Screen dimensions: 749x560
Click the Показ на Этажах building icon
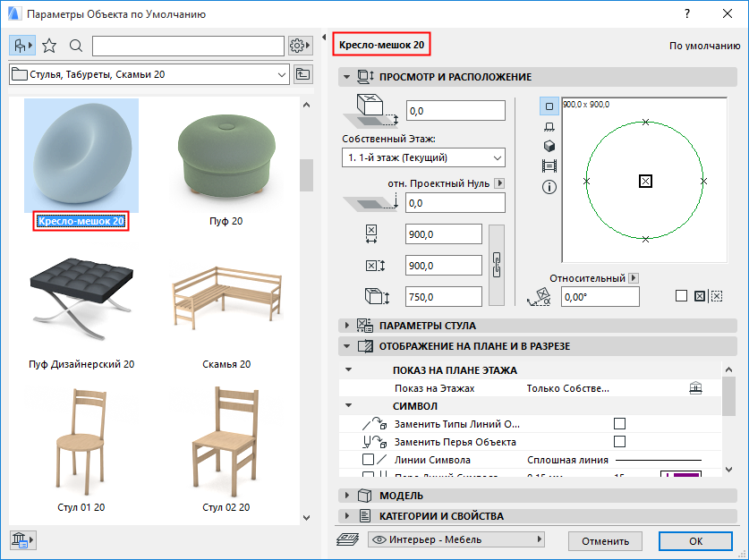tap(696, 388)
